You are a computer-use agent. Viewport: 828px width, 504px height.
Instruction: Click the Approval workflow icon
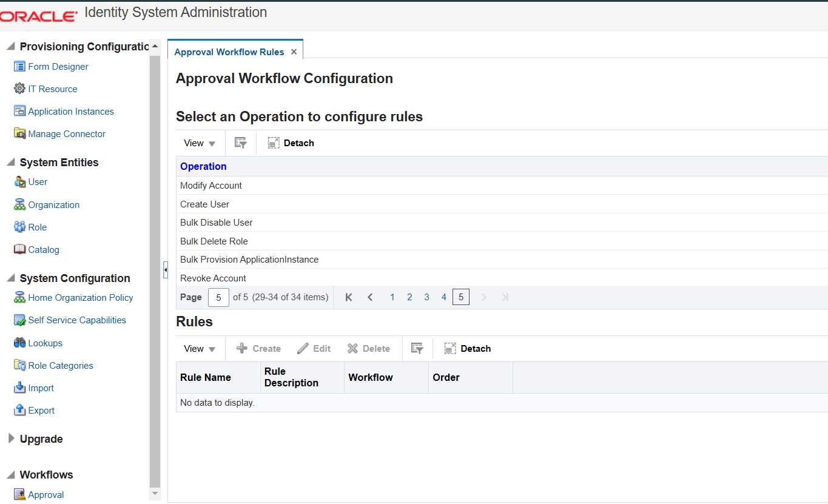click(19, 495)
